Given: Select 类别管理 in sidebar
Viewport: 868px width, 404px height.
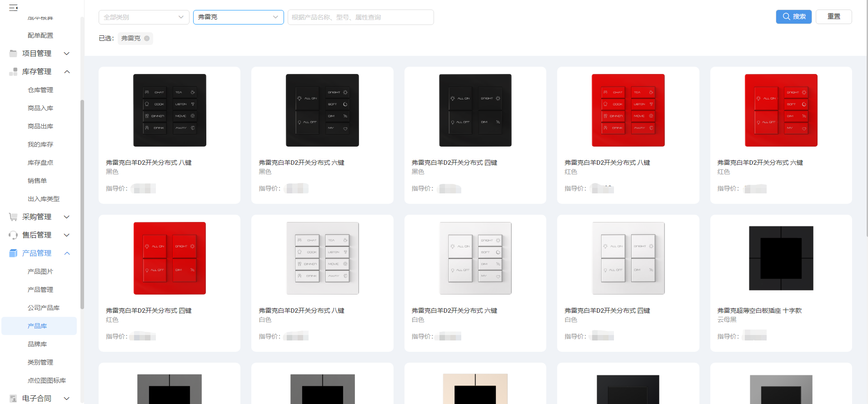Looking at the screenshot, I should tap(40, 362).
